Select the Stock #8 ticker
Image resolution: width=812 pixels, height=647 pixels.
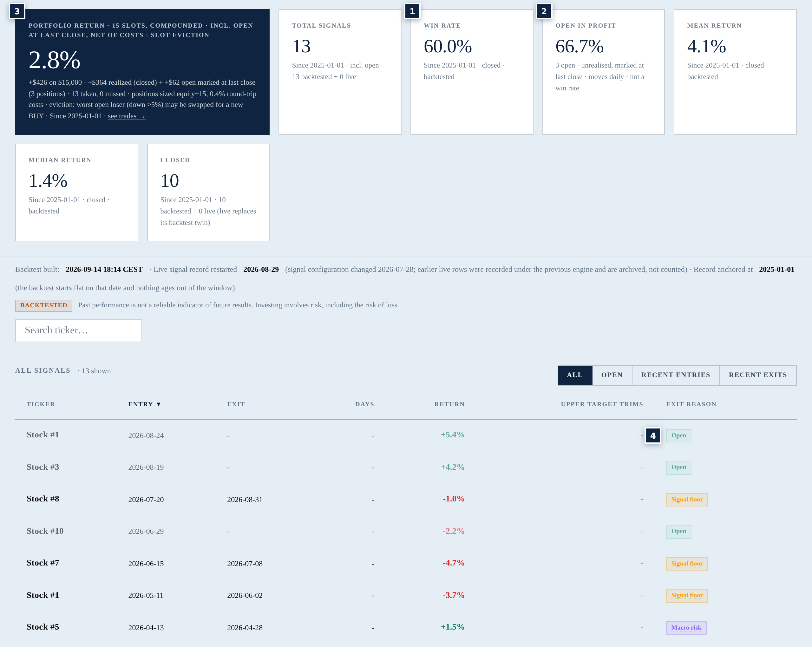43,499
